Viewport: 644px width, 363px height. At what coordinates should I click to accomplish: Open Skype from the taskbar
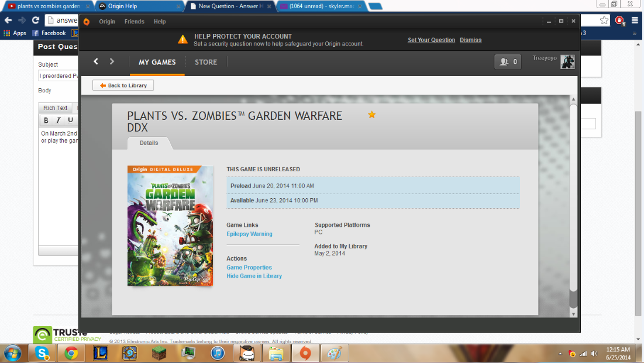coord(42,353)
